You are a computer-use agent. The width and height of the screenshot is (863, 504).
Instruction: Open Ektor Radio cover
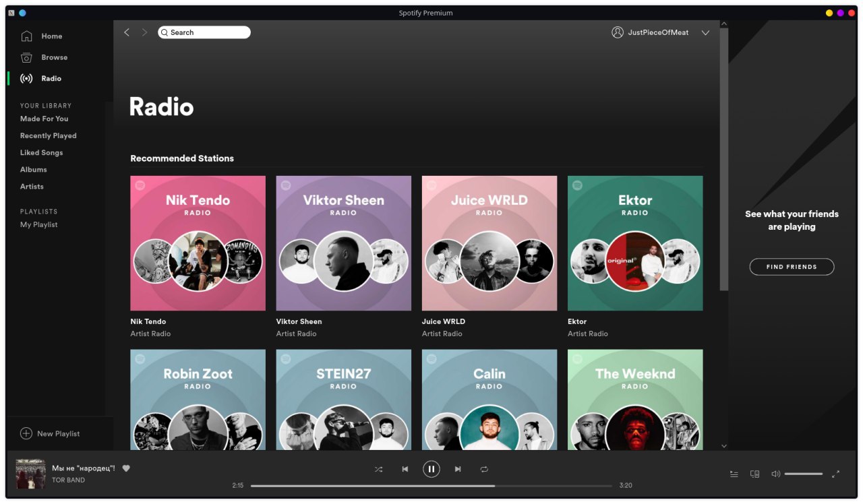click(x=635, y=243)
